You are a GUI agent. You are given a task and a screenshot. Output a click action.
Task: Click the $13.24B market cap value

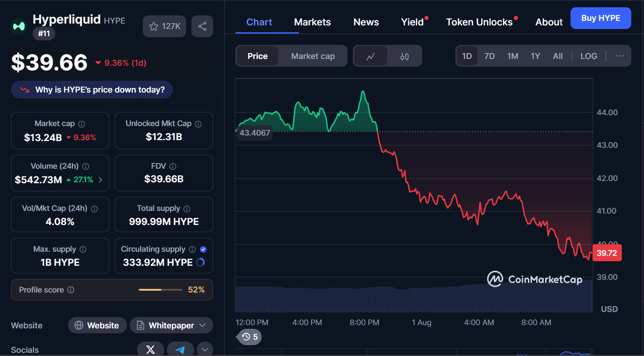43,137
